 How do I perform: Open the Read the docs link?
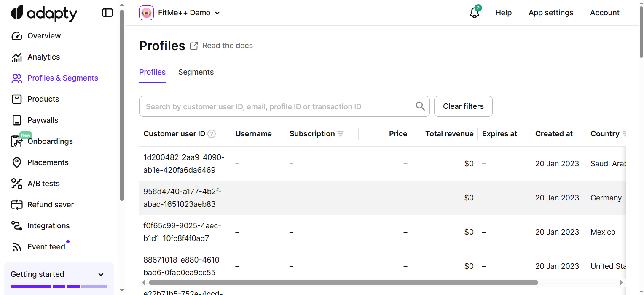point(227,46)
